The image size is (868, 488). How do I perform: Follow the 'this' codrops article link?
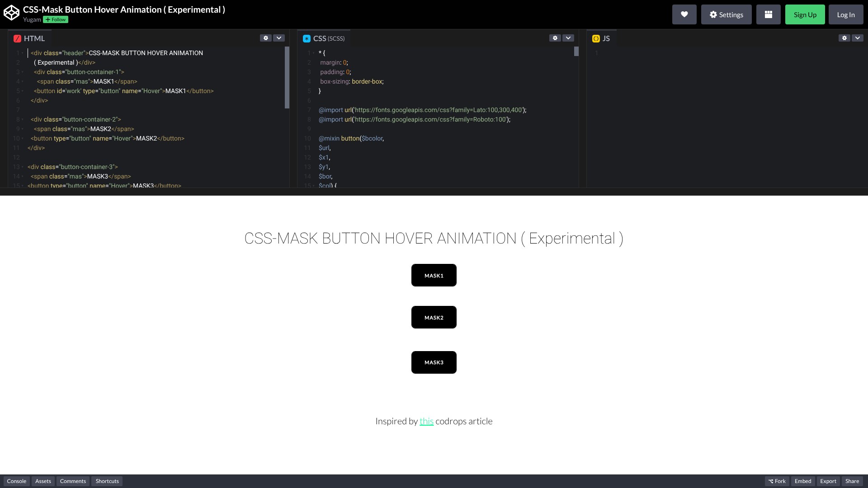pos(426,421)
